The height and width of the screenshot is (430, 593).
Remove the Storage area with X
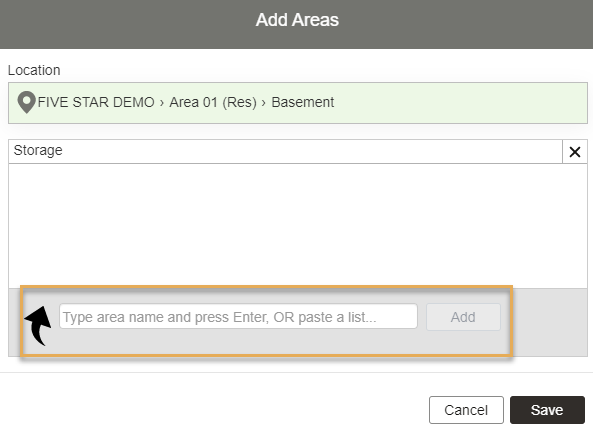pyautogui.click(x=575, y=152)
